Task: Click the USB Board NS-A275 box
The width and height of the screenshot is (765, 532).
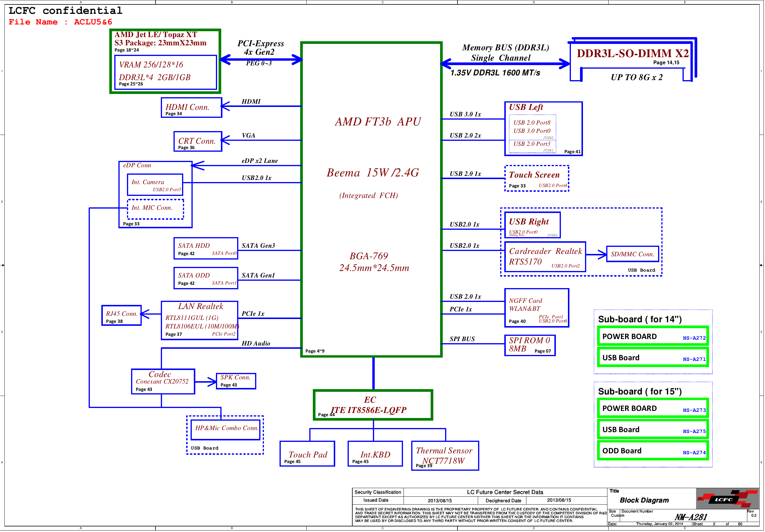Action: click(x=653, y=429)
